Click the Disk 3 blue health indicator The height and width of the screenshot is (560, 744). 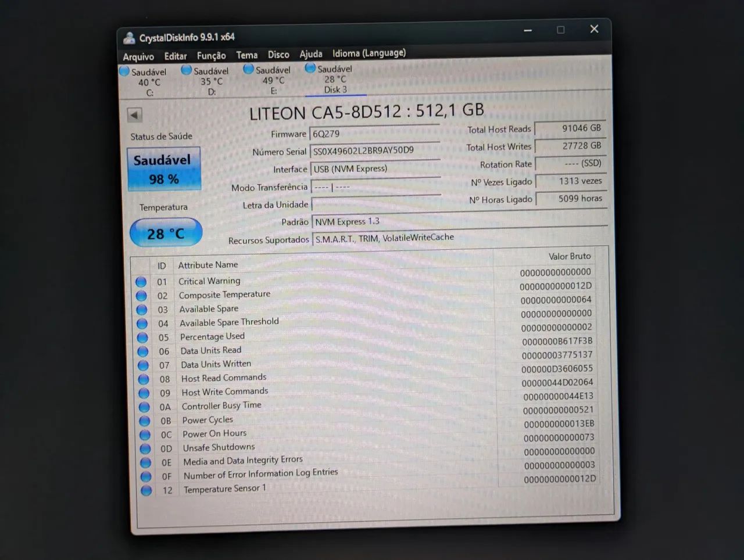coord(310,68)
